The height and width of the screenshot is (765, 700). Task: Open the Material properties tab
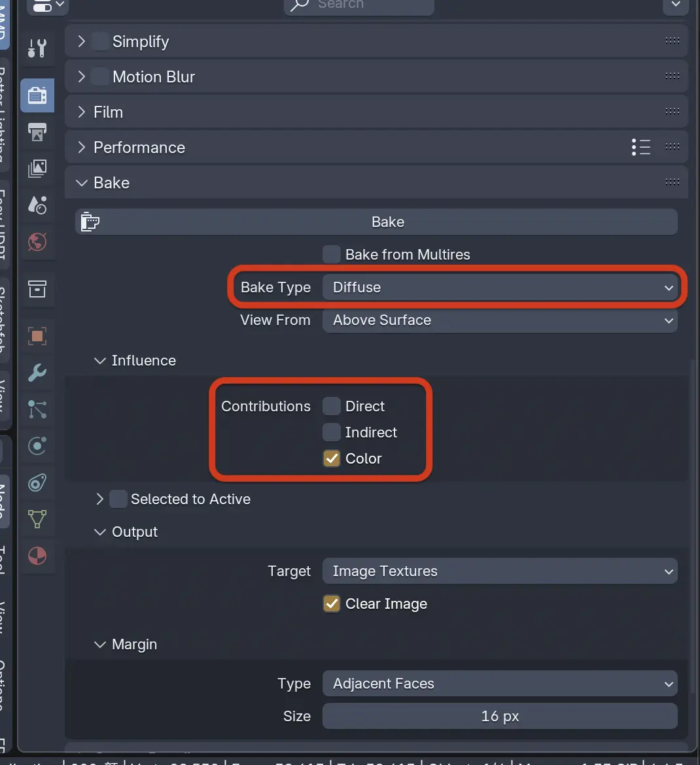click(37, 556)
